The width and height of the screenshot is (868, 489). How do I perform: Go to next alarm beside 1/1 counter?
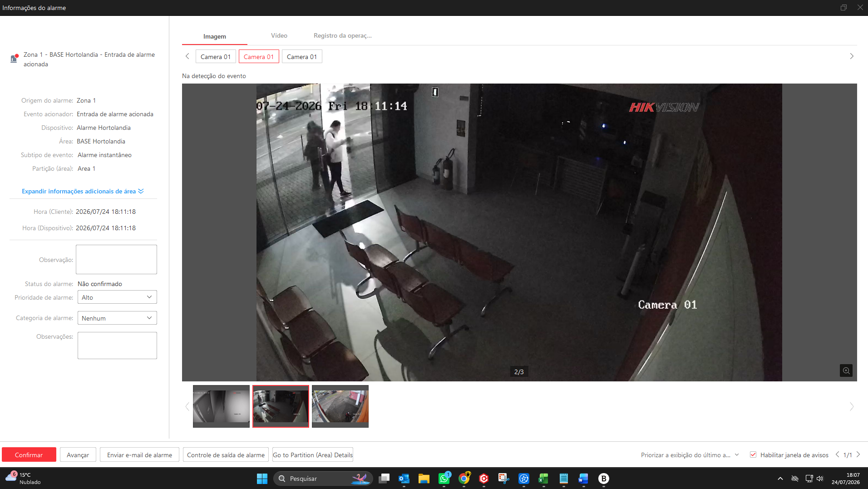[x=858, y=454]
